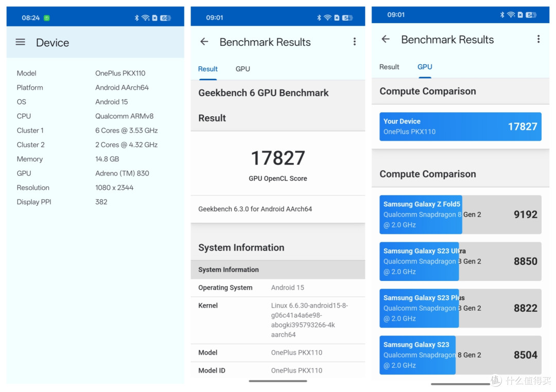The image size is (556, 392).
Task: Tap the 17827 GPU OpenCL score
Action: (x=278, y=158)
